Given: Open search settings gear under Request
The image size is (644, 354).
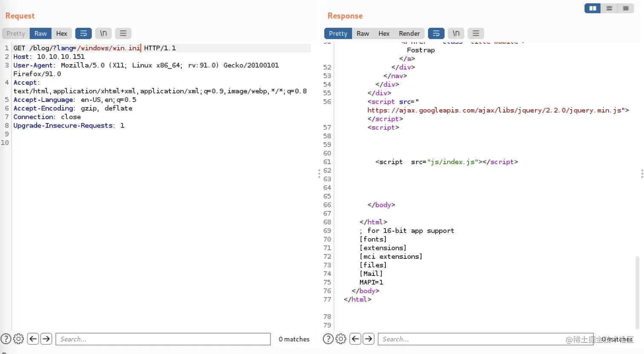Looking at the screenshot, I should pos(18,339).
